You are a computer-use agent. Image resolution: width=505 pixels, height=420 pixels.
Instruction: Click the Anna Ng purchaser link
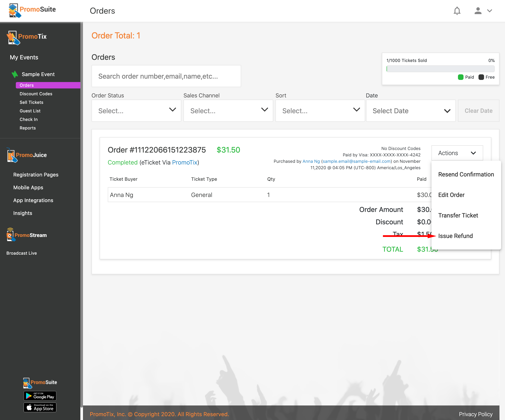[311, 161]
